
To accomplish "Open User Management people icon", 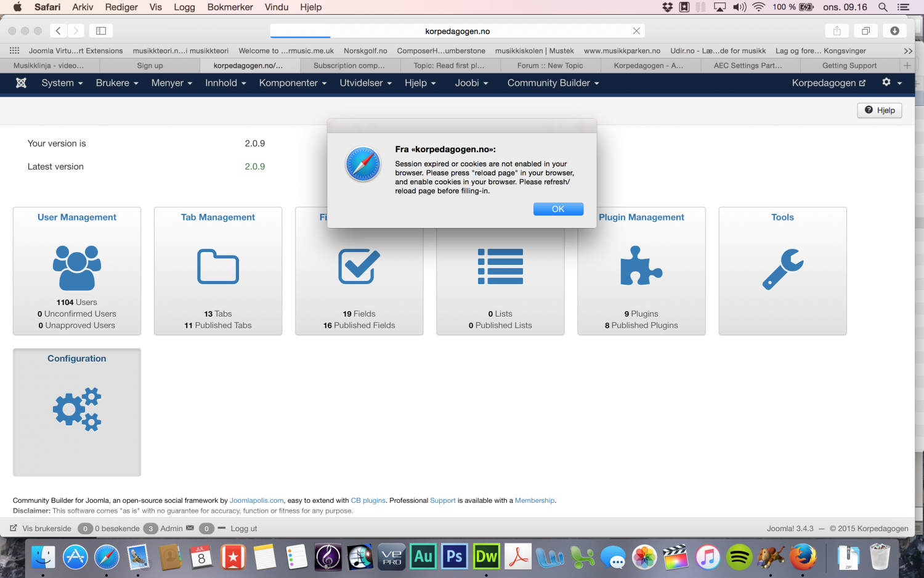I will click(x=77, y=267).
